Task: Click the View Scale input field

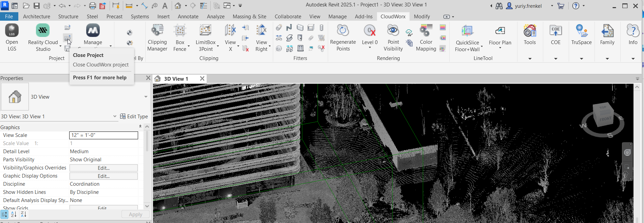Action: tap(103, 135)
